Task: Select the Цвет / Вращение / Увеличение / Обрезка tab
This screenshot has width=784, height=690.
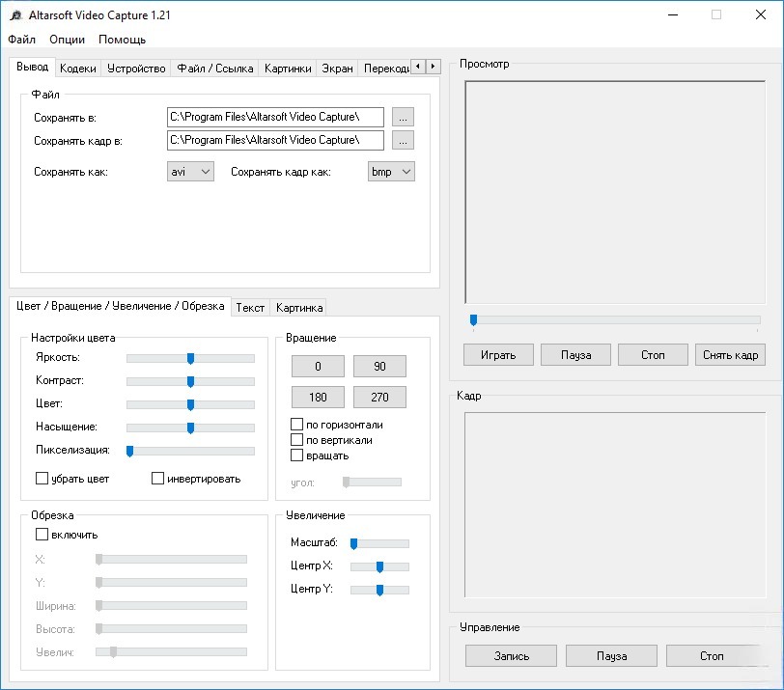Action: pyautogui.click(x=120, y=306)
